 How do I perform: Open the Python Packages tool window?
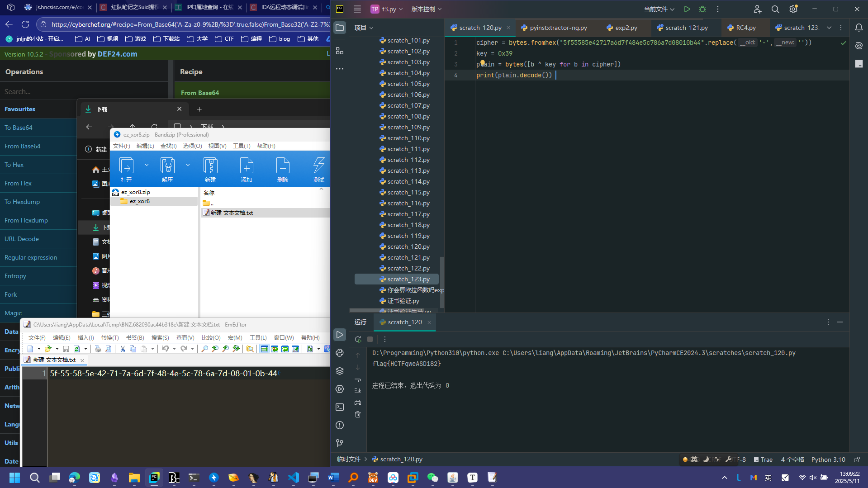point(340,371)
